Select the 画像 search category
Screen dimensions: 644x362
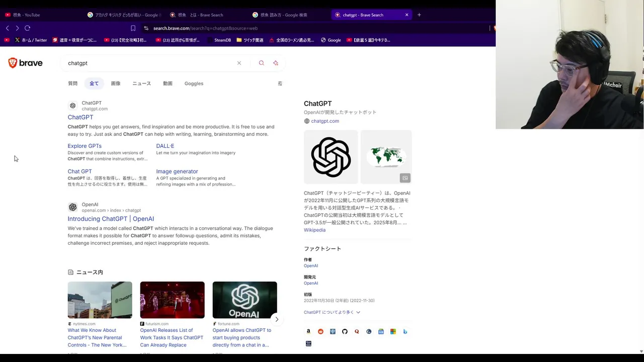(x=116, y=83)
